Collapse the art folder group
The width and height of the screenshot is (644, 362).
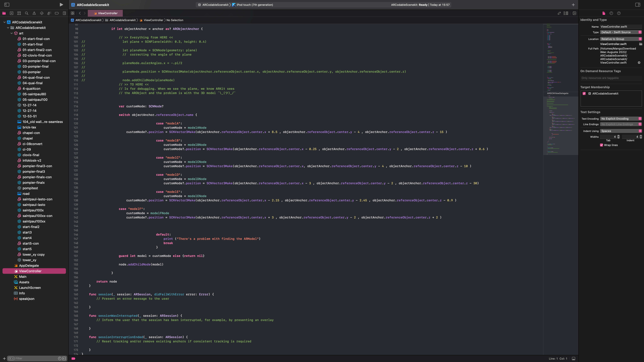pyautogui.click(x=11, y=33)
